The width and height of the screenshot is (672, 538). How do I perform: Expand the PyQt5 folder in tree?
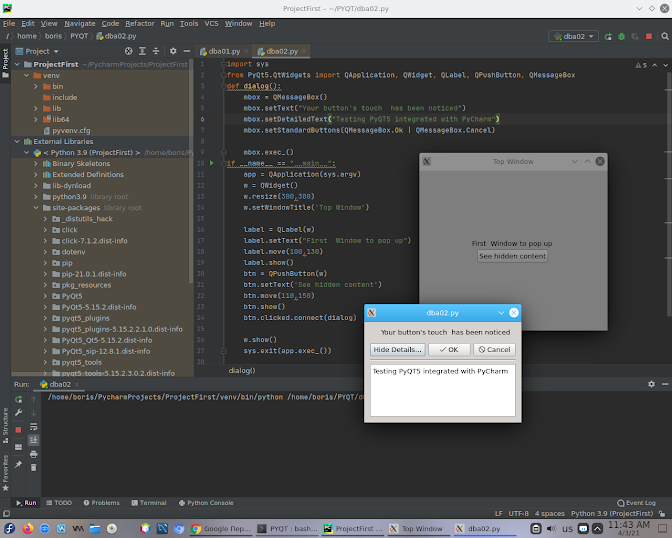(x=45, y=296)
